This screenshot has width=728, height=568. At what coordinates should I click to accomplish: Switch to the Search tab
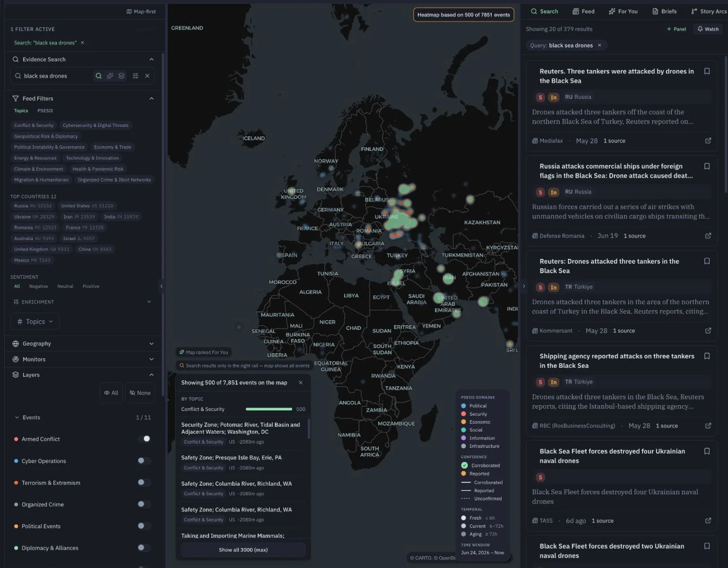point(544,11)
